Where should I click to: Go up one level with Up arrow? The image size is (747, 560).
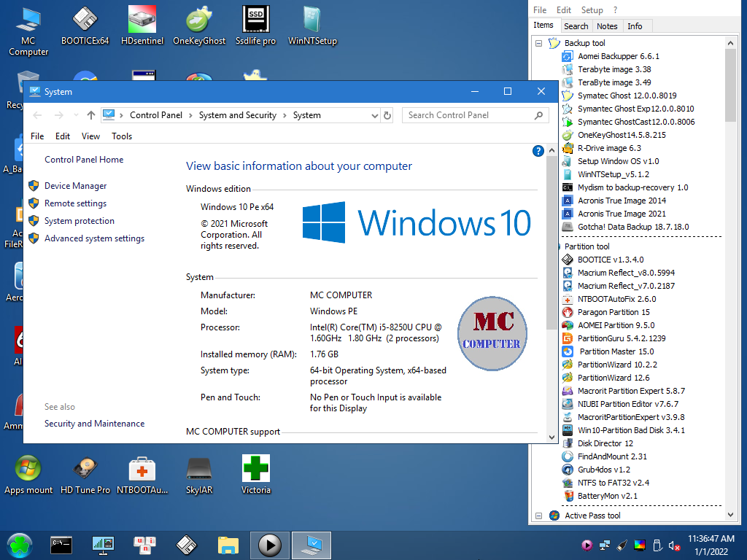[91, 115]
